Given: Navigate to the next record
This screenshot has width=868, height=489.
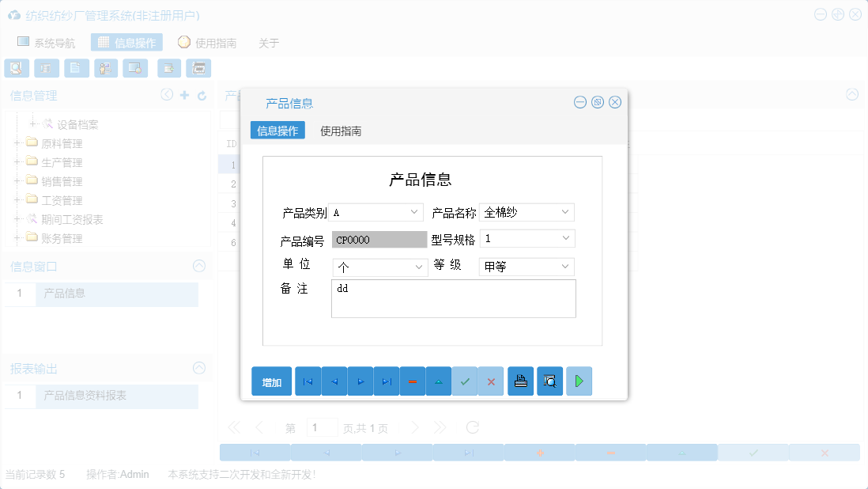Looking at the screenshot, I should (x=360, y=381).
